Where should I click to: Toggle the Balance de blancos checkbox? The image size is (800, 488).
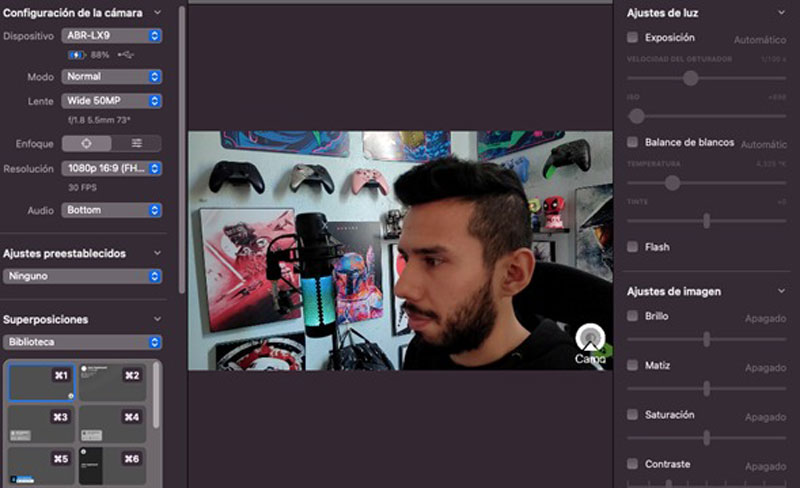[632, 143]
